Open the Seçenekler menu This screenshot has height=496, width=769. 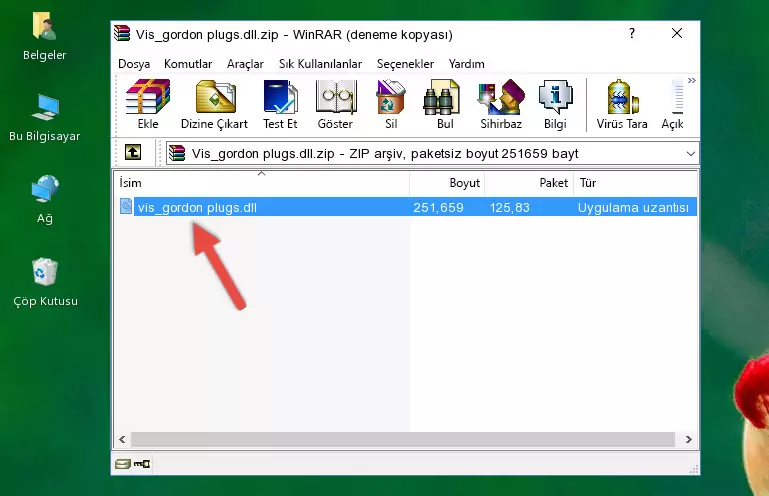(405, 64)
